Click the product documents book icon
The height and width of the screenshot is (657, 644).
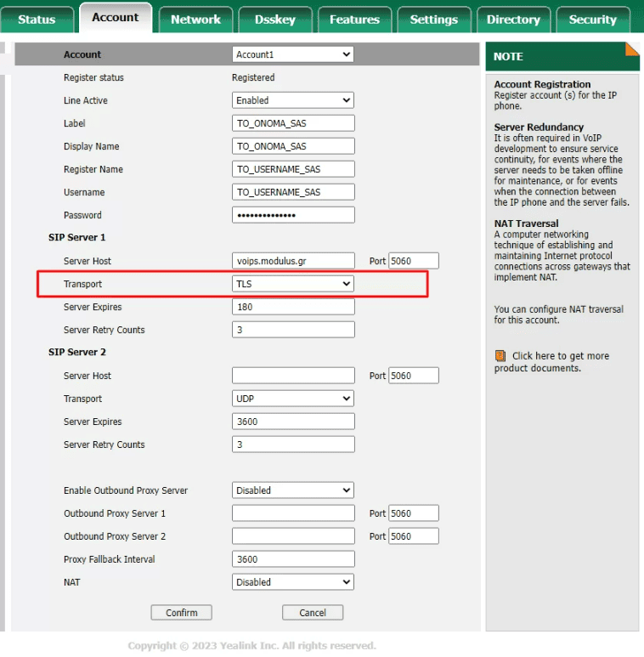click(x=500, y=356)
